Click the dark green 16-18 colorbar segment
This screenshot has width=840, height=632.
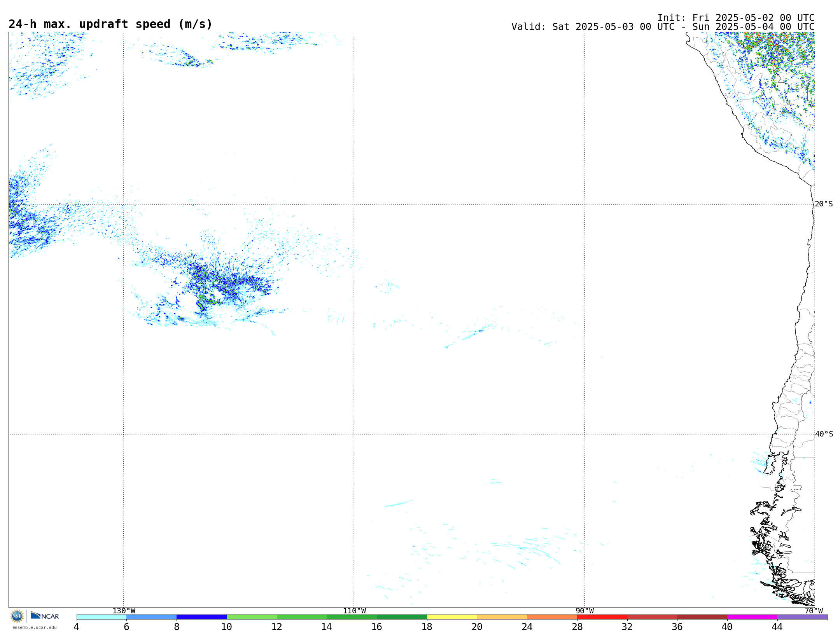(402, 617)
